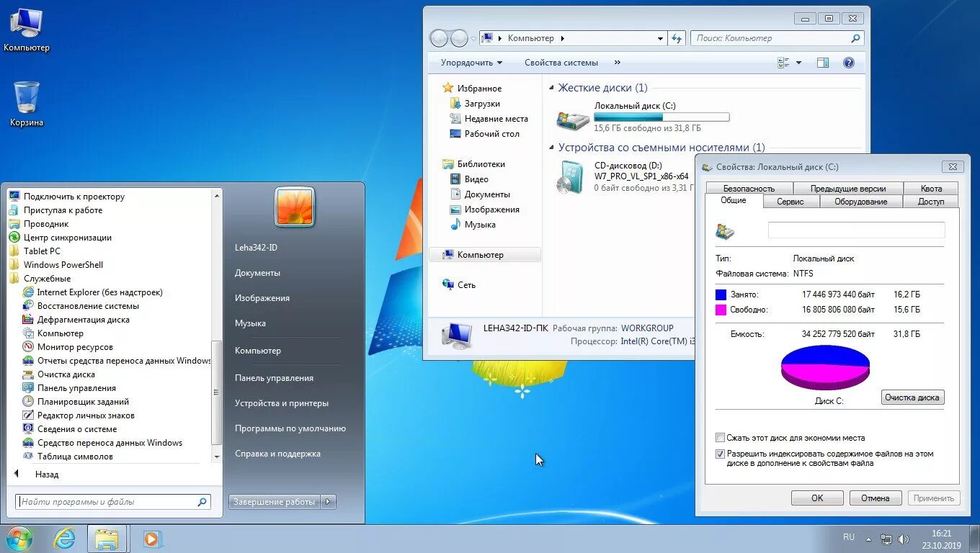Open the Упорядочить dropdown menu

coord(471,63)
